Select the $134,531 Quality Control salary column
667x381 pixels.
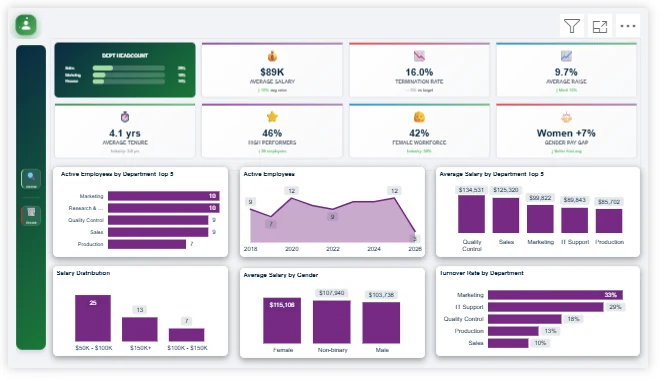471,214
